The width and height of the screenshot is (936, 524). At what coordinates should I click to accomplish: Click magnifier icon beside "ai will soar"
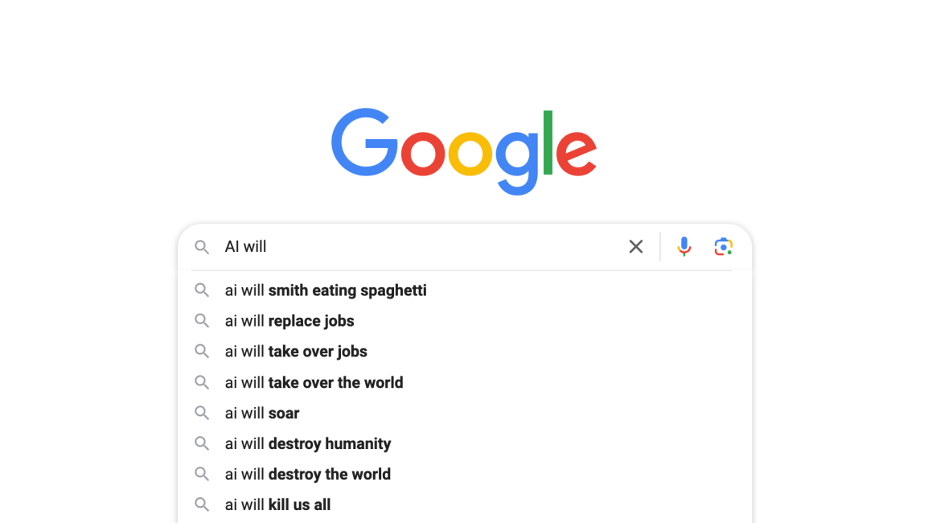pos(202,413)
